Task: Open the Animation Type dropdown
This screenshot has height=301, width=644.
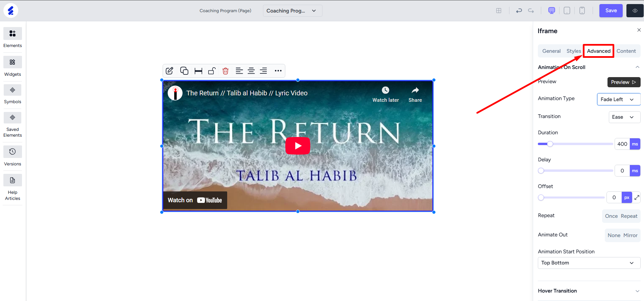Action: [618, 99]
